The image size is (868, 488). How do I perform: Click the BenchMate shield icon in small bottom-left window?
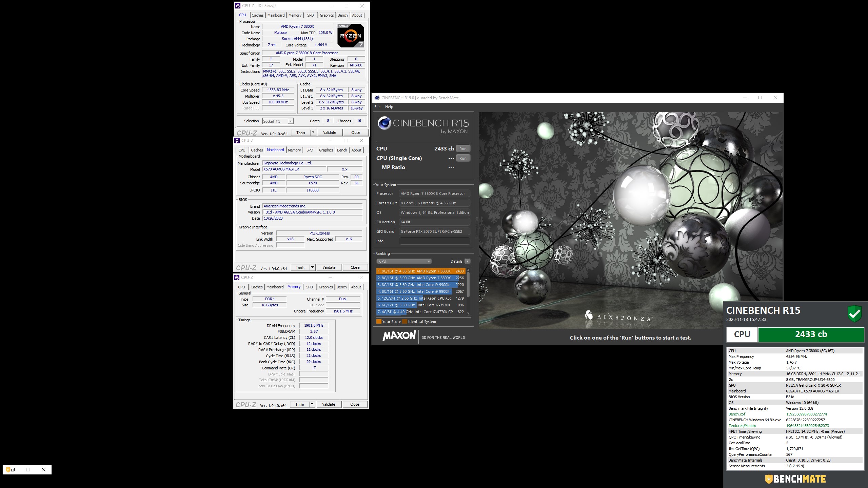pyautogui.click(x=8, y=470)
